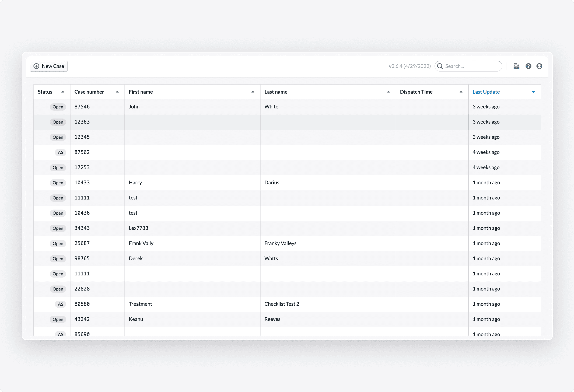Select case number 12363
The image size is (574, 392).
click(82, 122)
